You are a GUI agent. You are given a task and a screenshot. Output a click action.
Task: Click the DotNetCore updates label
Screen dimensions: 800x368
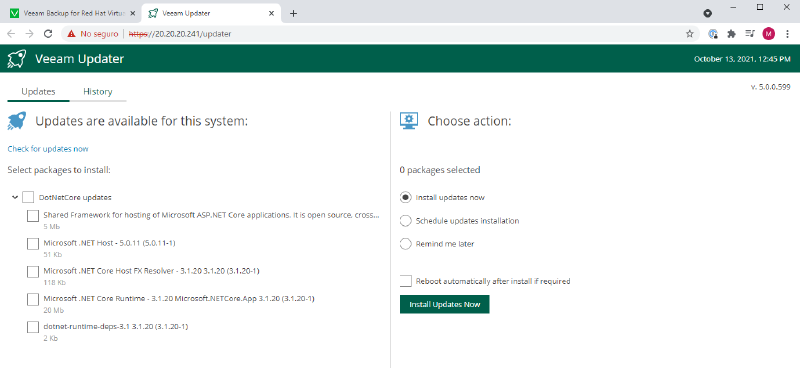pyautogui.click(x=75, y=197)
